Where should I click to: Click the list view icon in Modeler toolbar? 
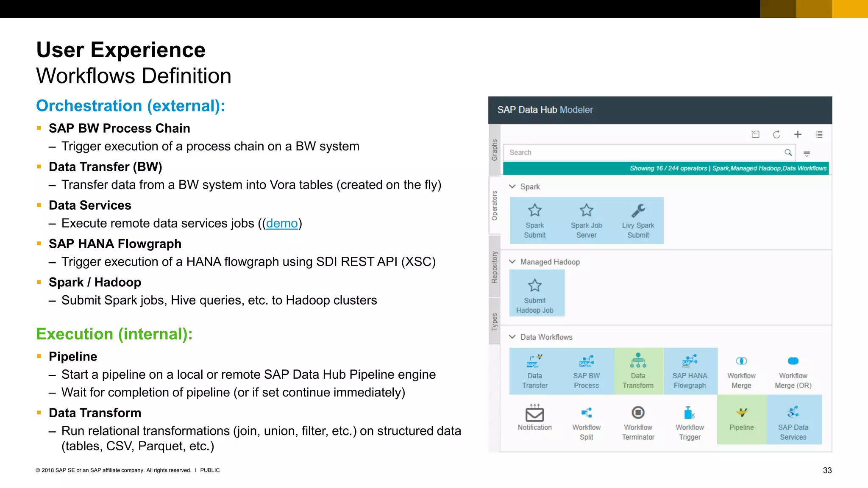coord(819,134)
